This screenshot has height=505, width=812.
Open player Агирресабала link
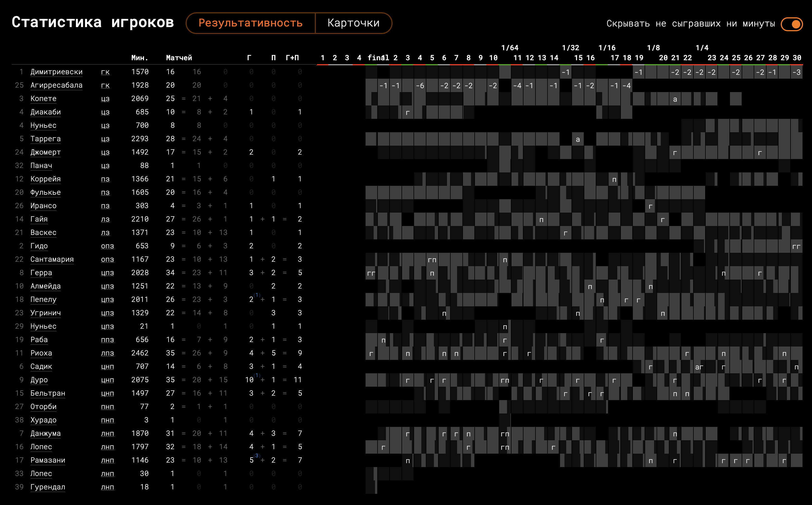(56, 85)
